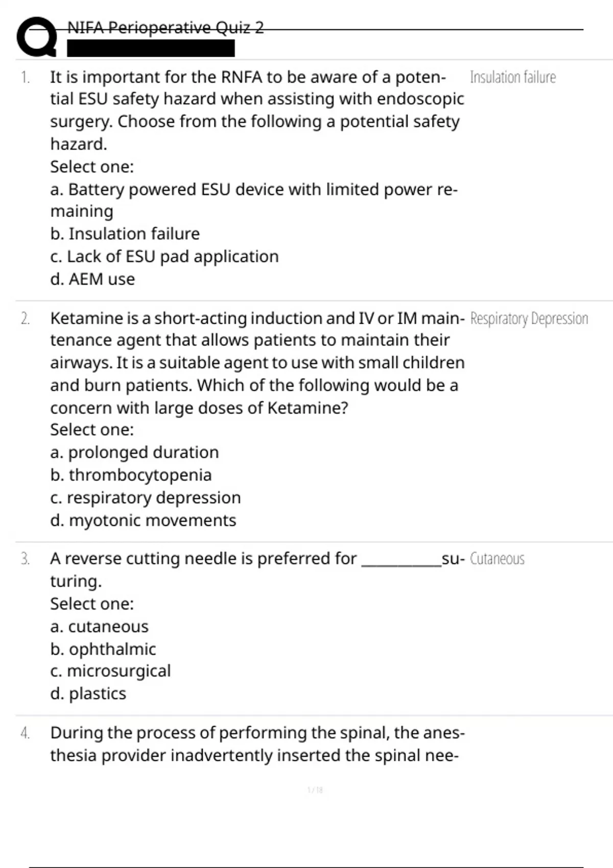Screen dimensions: 613x868
Task: Choose option b. ophthalmic
Action: [103, 649]
